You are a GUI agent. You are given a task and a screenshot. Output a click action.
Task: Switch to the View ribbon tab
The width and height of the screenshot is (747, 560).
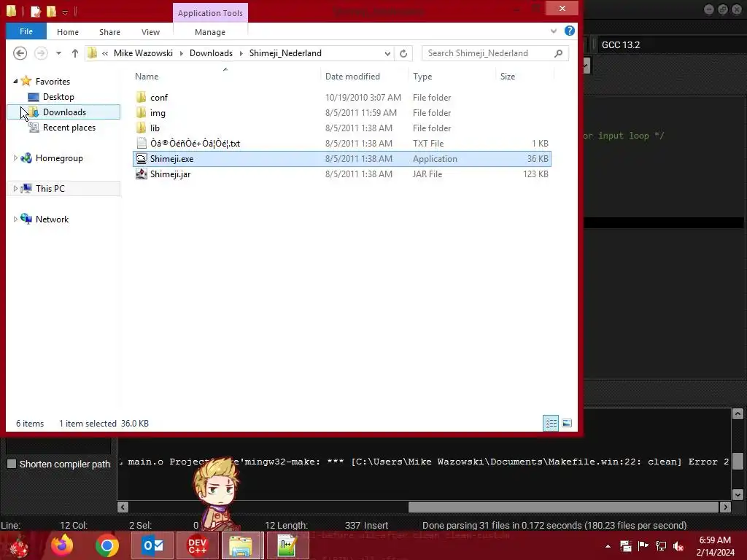(150, 32)
